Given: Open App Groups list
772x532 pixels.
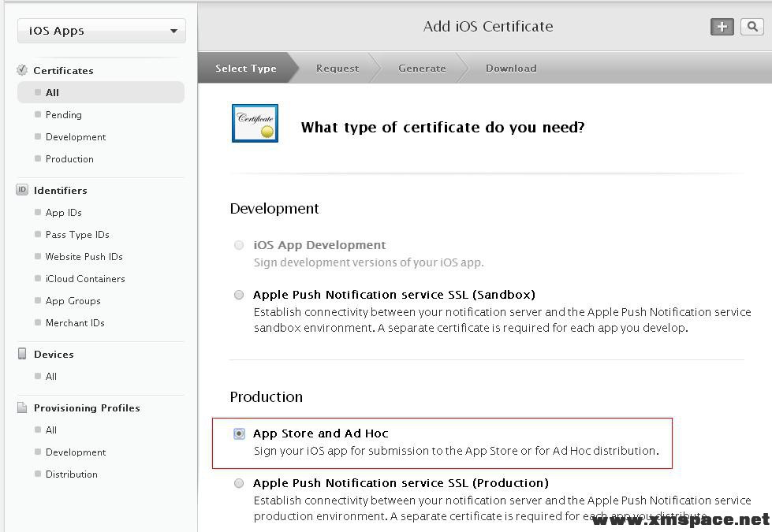Looking at the screenshot, I should (73, 301).
